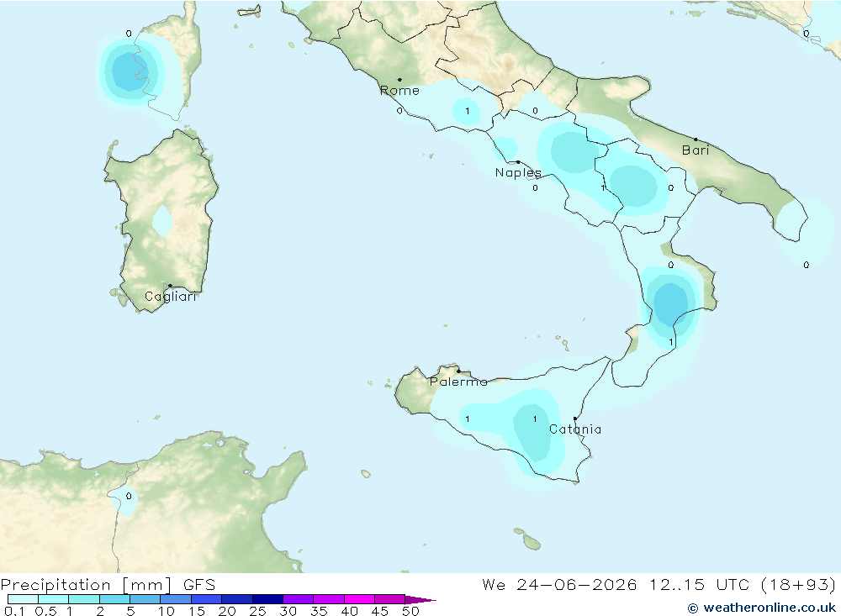841x616 pixels.
Task: Pick the pale cyan 0.5–1 mm legend swatch
Action: (x=53, y=599)
